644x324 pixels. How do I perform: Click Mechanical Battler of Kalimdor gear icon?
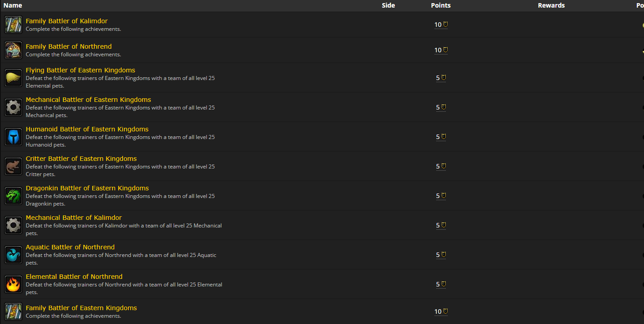[x=13, y=225]
